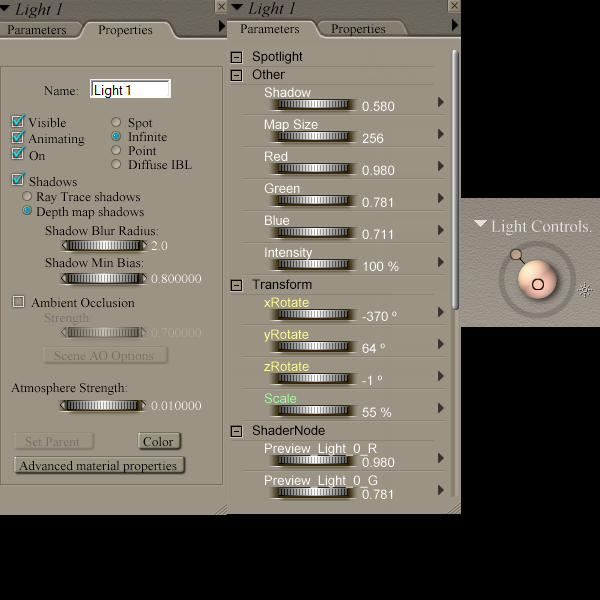Collapse the right Light 1 palette title triangle
600x600 pixels.
coord(237,7)
